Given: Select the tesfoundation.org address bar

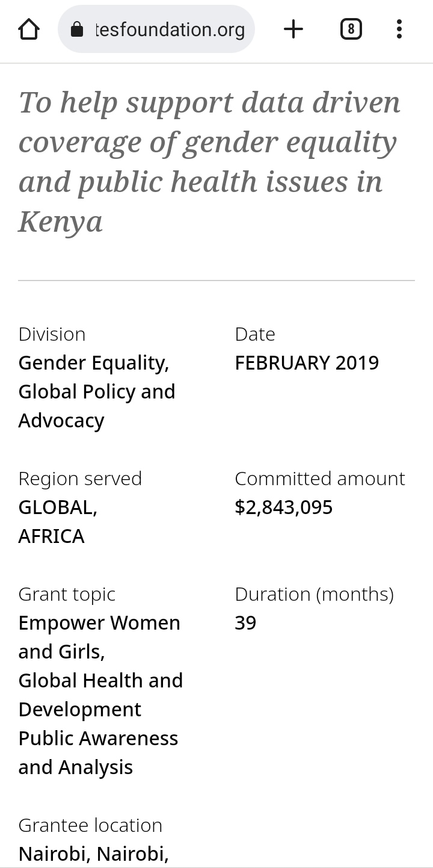Looking at the screenshot, I should [x=156, y=29].
